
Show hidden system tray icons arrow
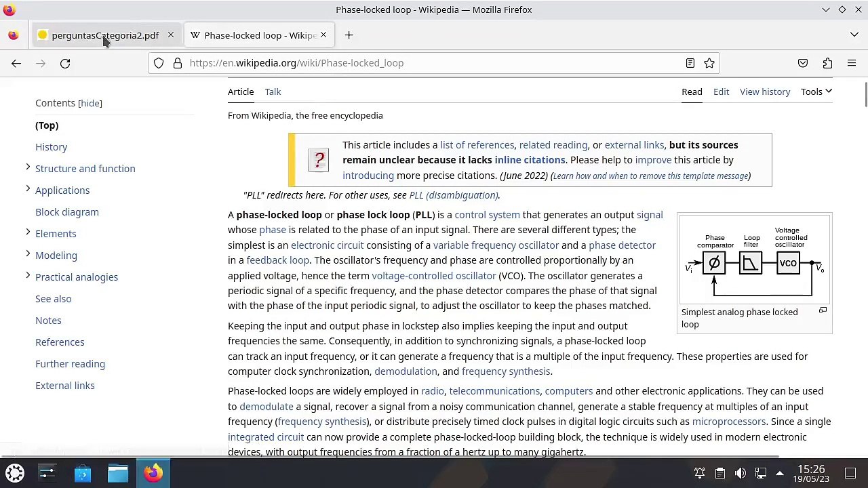point(780,473)
